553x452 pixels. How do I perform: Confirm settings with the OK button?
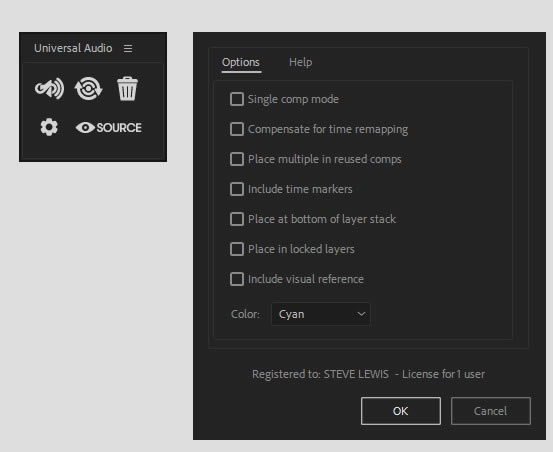pos(401,411)
